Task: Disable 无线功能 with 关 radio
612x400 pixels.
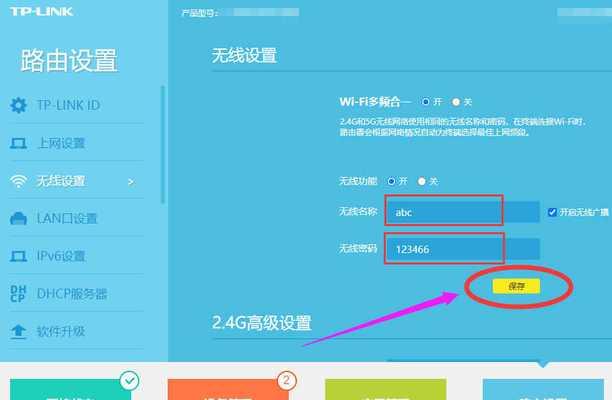Action: [x=422, y=181]
